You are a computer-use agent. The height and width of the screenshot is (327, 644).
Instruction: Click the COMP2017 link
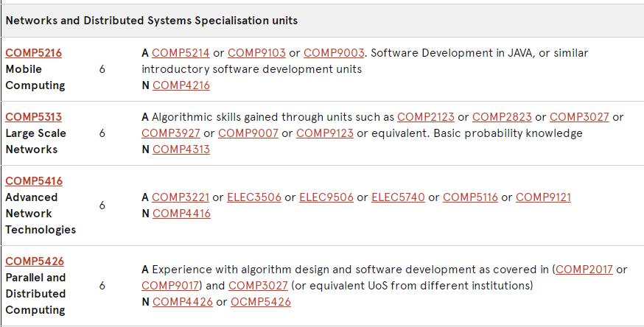point(584,270)
